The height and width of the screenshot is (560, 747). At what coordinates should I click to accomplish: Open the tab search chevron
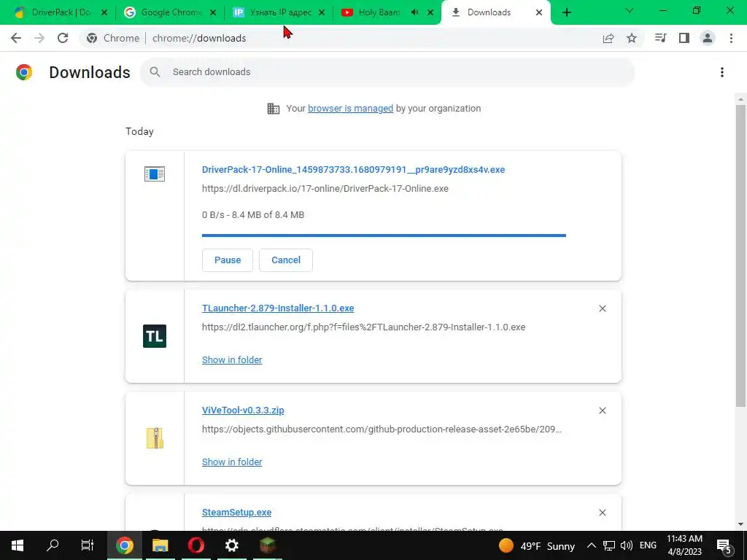[x=629, y=10]
